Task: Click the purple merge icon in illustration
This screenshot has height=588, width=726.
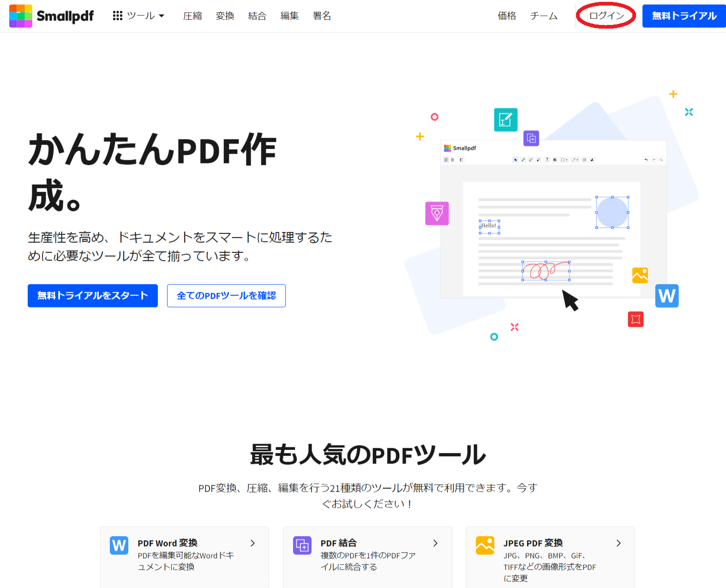Action: [x=531, y=138]
